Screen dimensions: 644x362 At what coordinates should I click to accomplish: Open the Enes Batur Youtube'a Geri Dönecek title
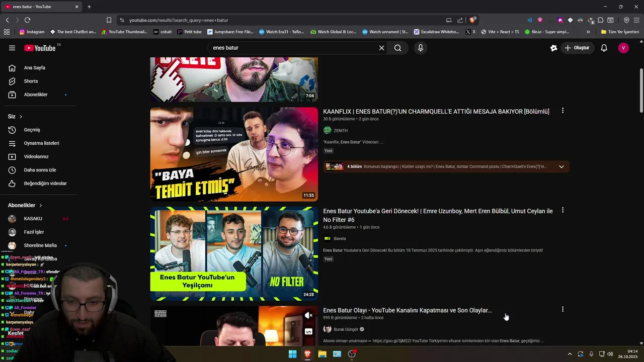coord(438,215)
